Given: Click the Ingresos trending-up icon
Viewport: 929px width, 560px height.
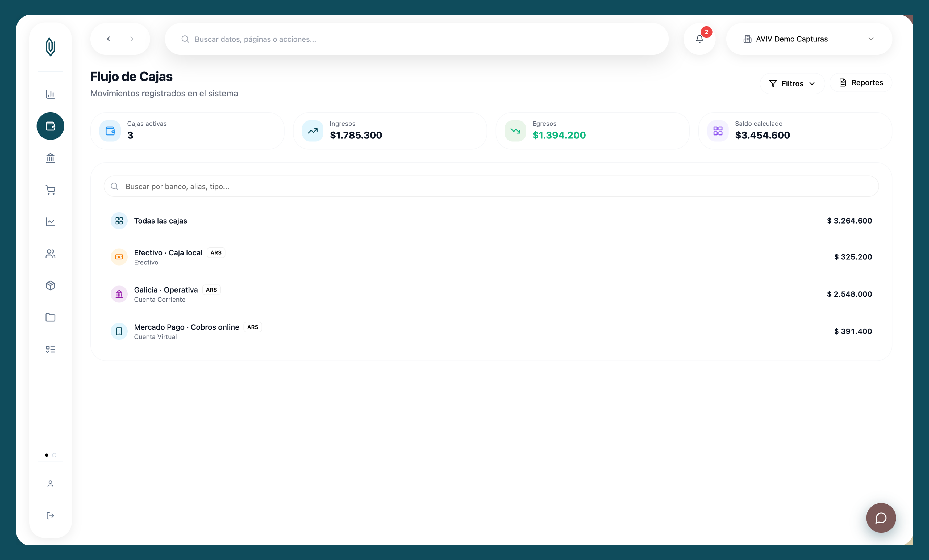Looking at the screenshot, I should pos(313,131).
